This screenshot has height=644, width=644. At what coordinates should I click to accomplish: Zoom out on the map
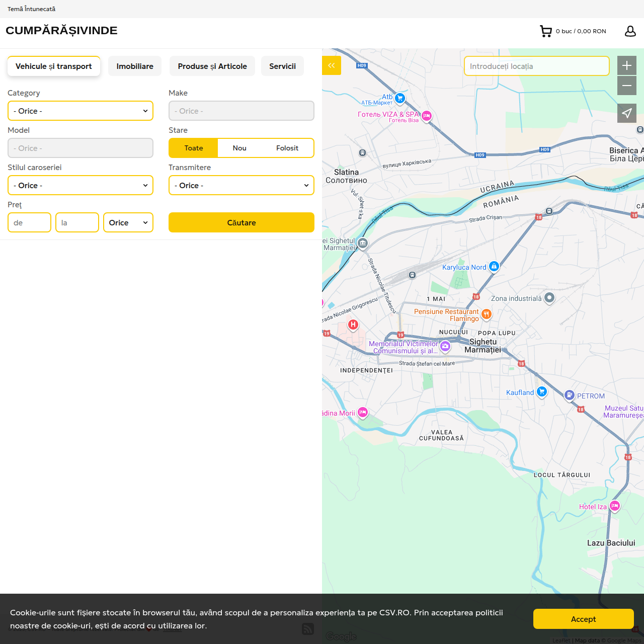626,86
